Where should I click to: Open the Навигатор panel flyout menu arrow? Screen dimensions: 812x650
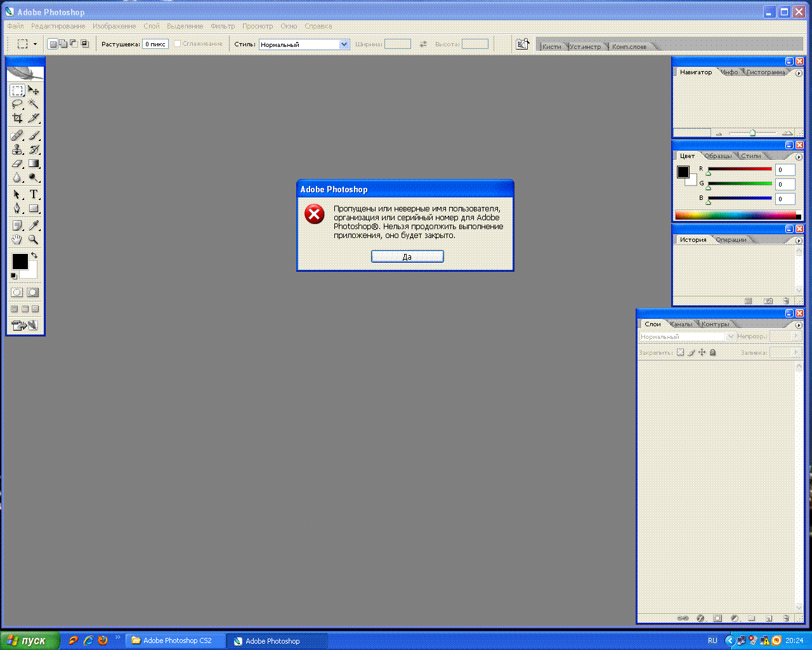point(799,74)
